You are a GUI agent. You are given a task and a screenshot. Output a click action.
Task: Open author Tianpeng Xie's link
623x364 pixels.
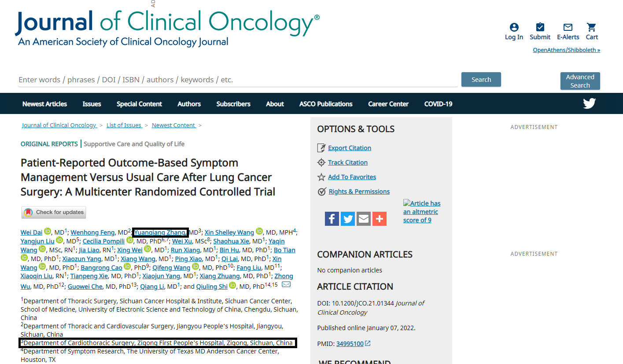tap(89, 276)
